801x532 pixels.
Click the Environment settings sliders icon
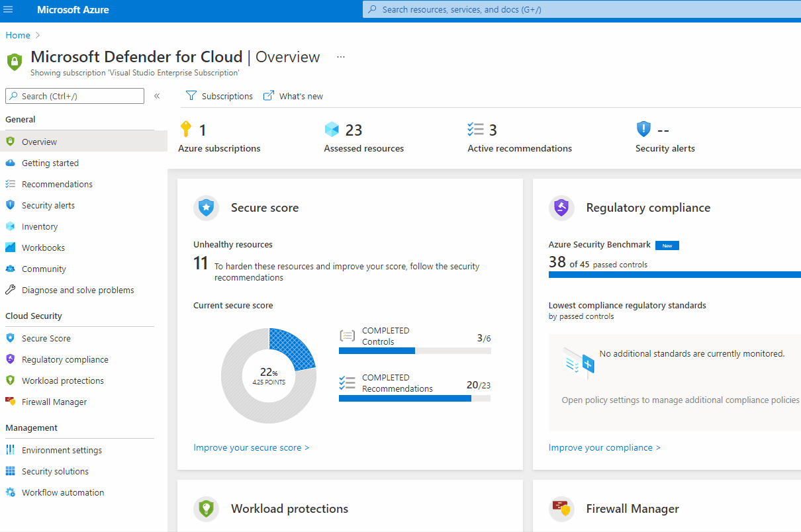[10, 450]
